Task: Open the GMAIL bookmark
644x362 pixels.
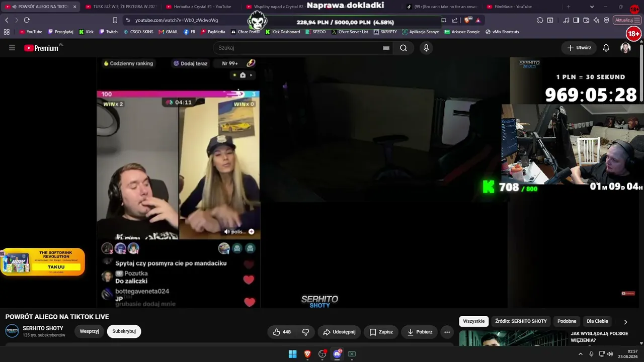Action: click(169, 32)
